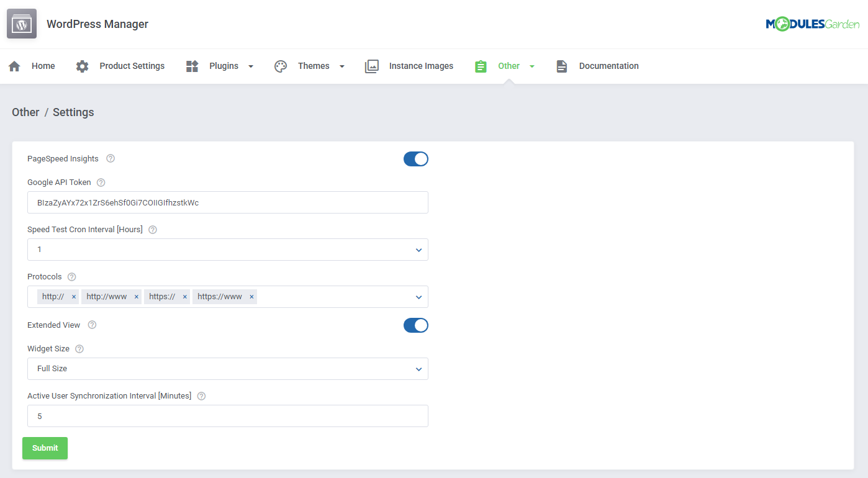Turn off the Extended View toggle
The width and height of the screenshot is (868, 478).
point(415,325)
